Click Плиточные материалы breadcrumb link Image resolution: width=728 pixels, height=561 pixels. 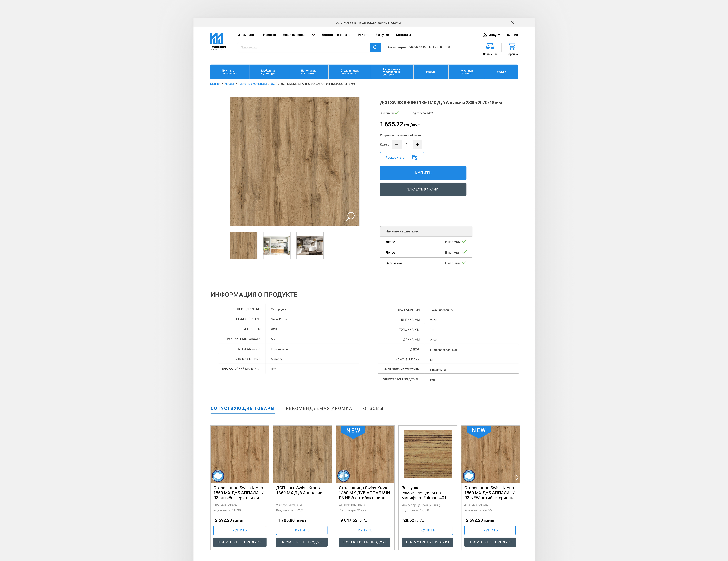[252, 84]
